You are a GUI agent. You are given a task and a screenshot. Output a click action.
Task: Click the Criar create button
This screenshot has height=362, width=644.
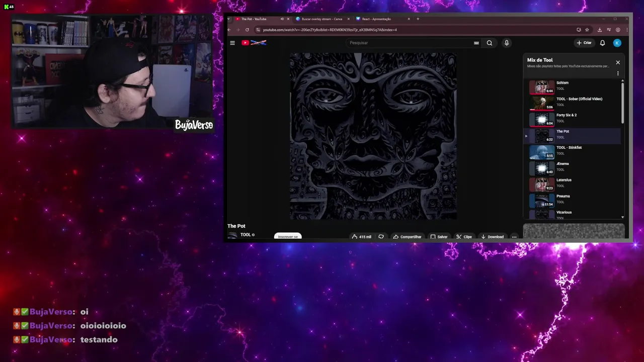pos(584,43)
